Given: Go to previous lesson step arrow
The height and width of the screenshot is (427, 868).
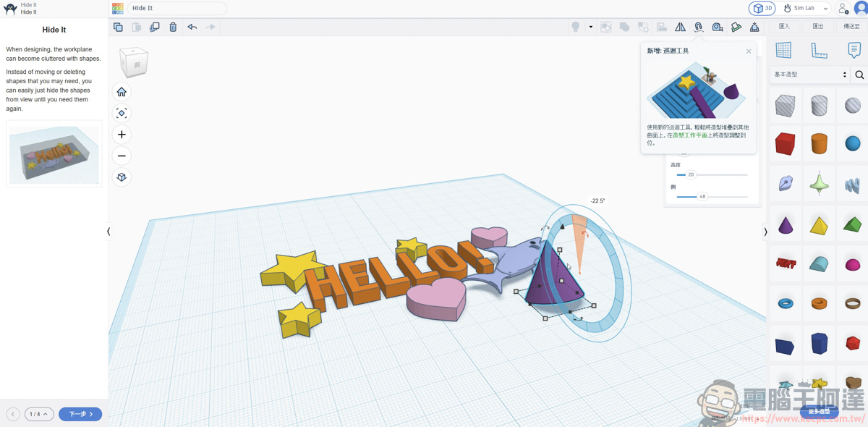Looking at the screenshot, I should tap(13, 414).
